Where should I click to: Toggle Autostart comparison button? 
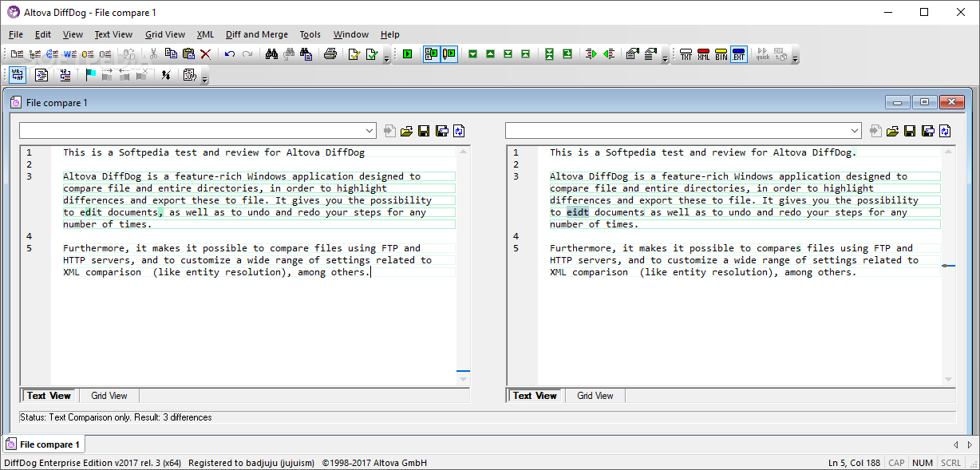click(432, 54)
